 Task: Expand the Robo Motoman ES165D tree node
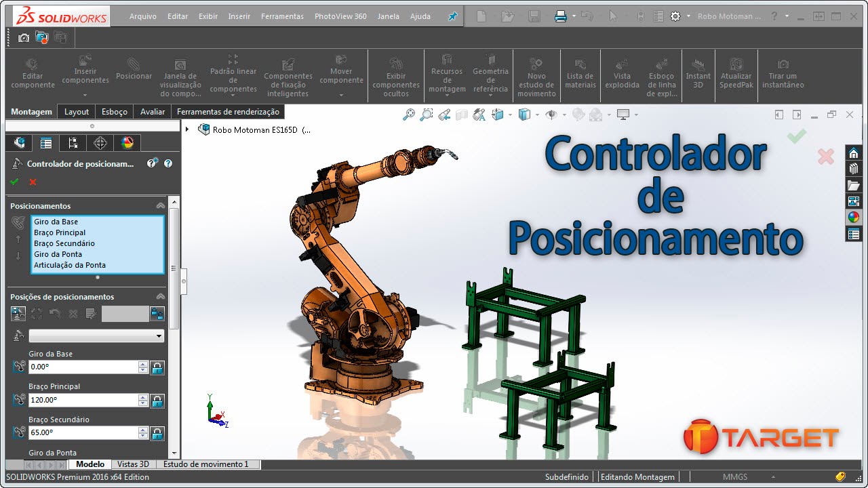pos(188,129)
